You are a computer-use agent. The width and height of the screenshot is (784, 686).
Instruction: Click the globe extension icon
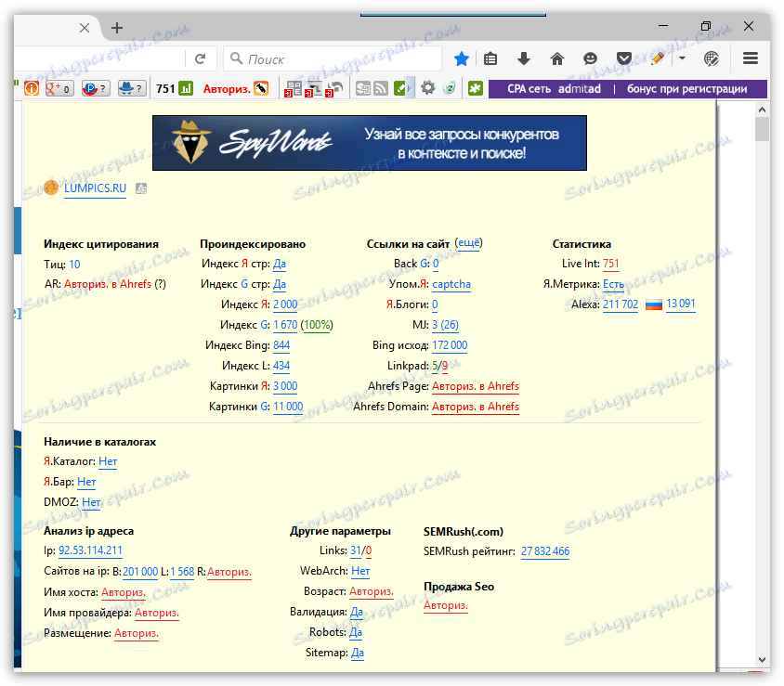pyautogui.click(x=711, y=59)
